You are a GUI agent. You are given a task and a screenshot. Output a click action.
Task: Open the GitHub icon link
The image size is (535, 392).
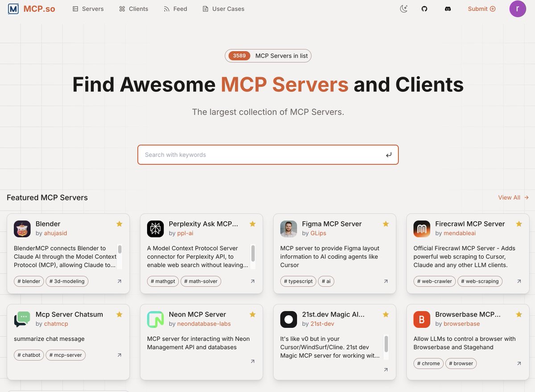(x=424, y=9)
